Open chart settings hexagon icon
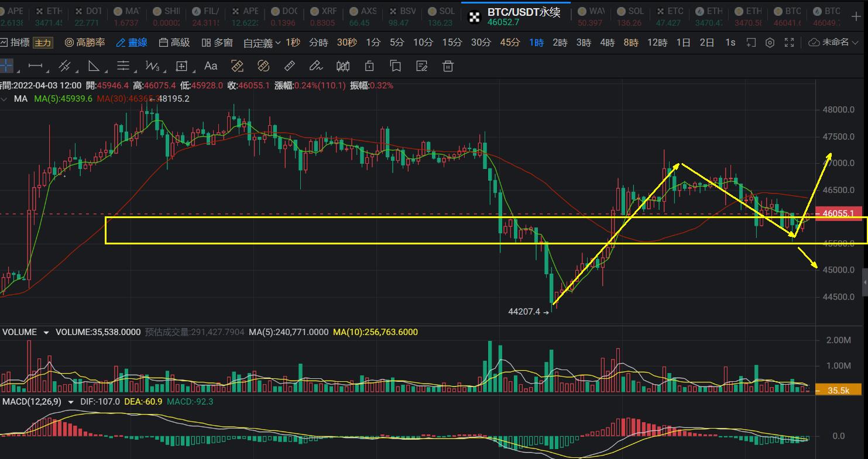868x459 pixels. click(770, 43)
